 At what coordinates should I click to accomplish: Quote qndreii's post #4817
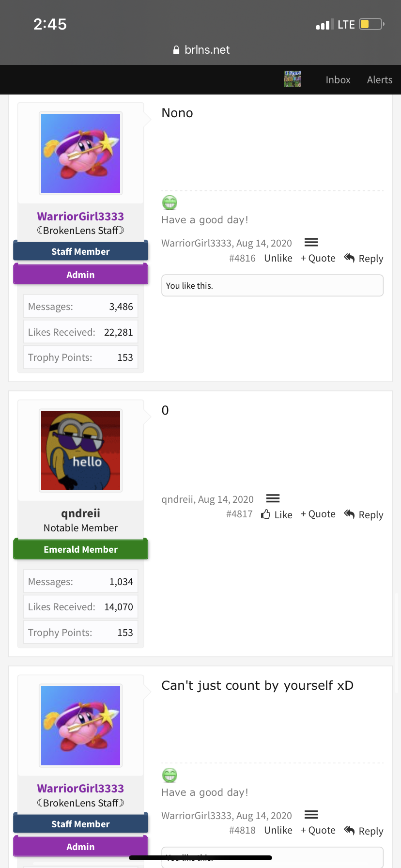[318, 514]
